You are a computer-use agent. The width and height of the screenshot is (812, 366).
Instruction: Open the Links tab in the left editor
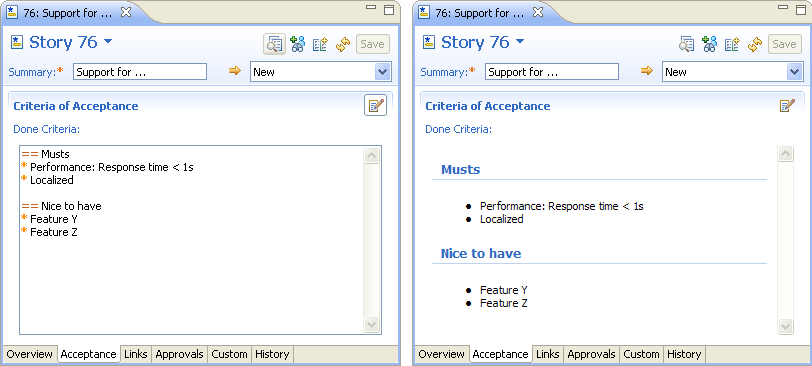click(x=136, y=355)
